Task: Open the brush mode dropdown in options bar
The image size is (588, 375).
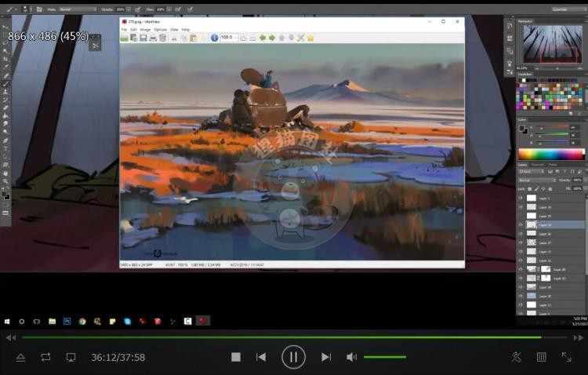Action: (x=78, y=9)
